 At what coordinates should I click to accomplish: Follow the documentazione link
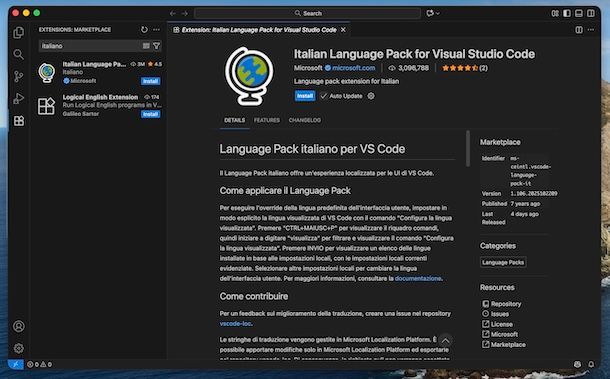tap(418, 278)
